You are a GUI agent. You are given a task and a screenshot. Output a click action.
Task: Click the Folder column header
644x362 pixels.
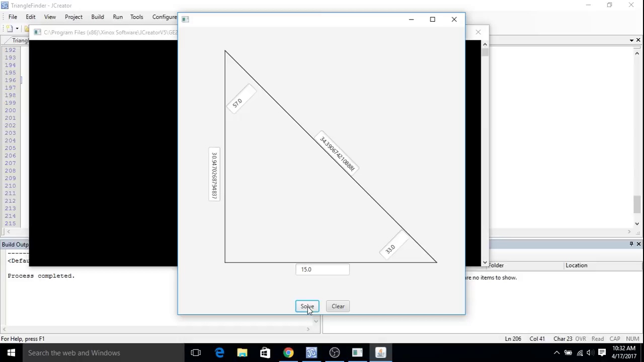496,265
